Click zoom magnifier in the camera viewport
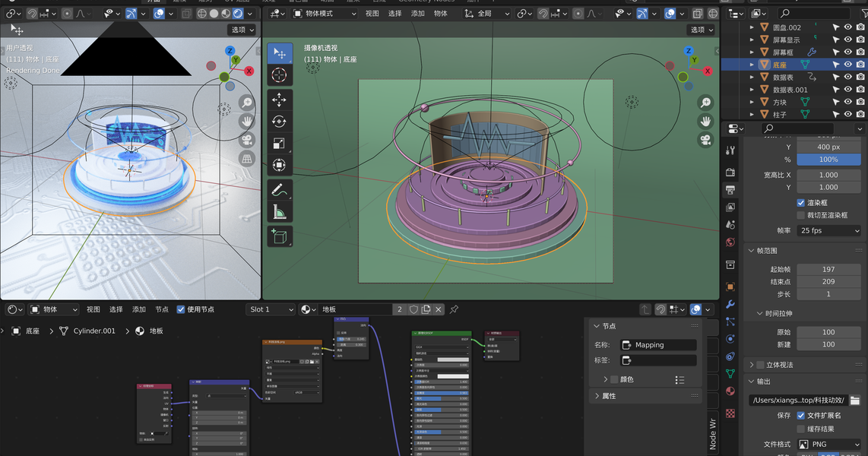Screen dimensions: 868x456 [x=705, y=103]
